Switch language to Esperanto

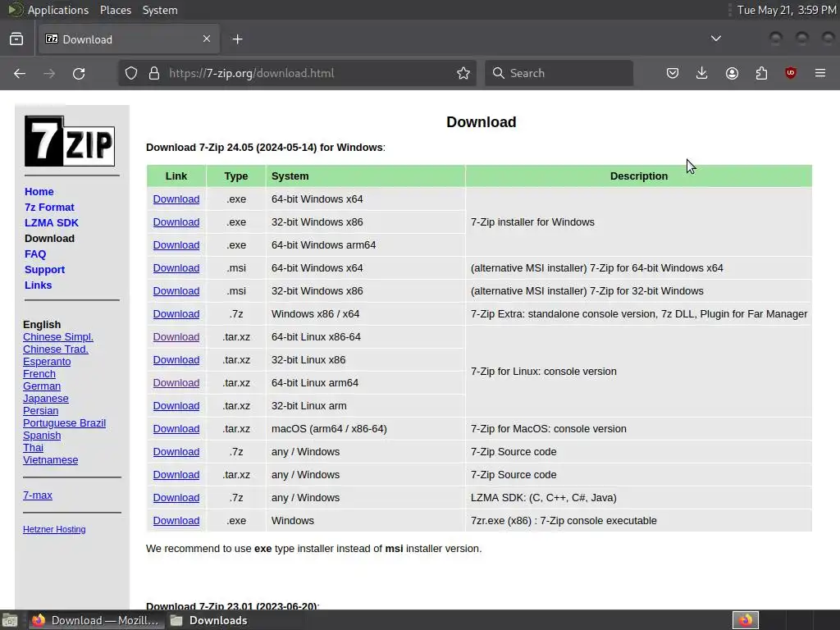47,362
